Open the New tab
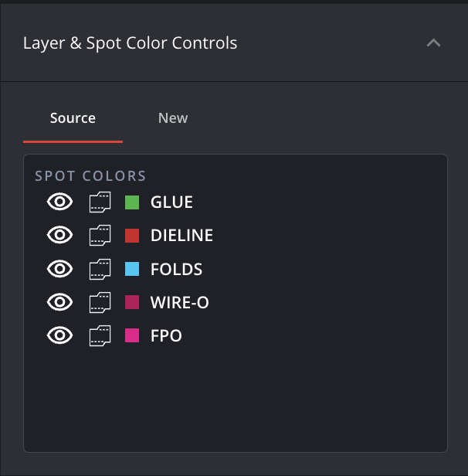This screenshot has height=476, width=468. pos(173,118)
